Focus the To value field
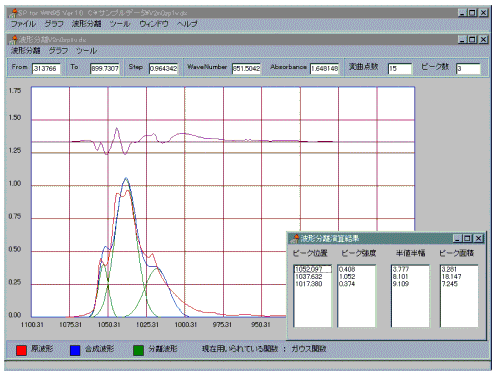Viewport: 495px width, 374px height. point(105,68)
